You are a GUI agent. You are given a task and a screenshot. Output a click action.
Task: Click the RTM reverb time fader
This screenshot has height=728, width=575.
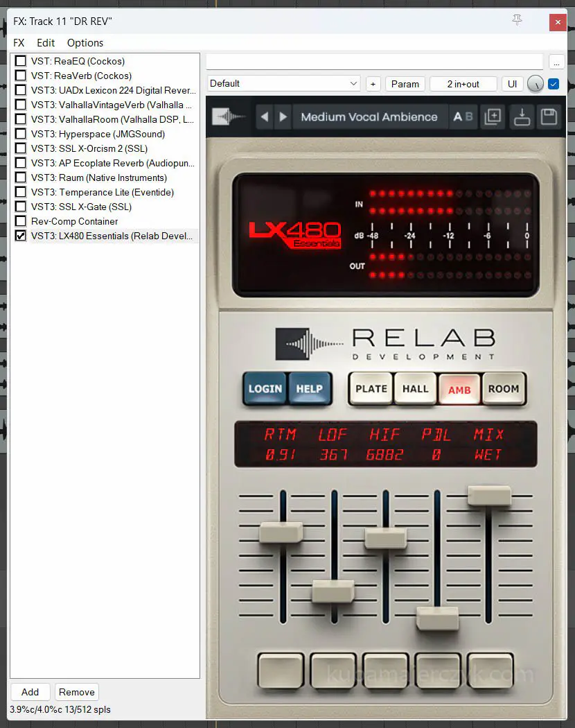[x=281, y=532]
